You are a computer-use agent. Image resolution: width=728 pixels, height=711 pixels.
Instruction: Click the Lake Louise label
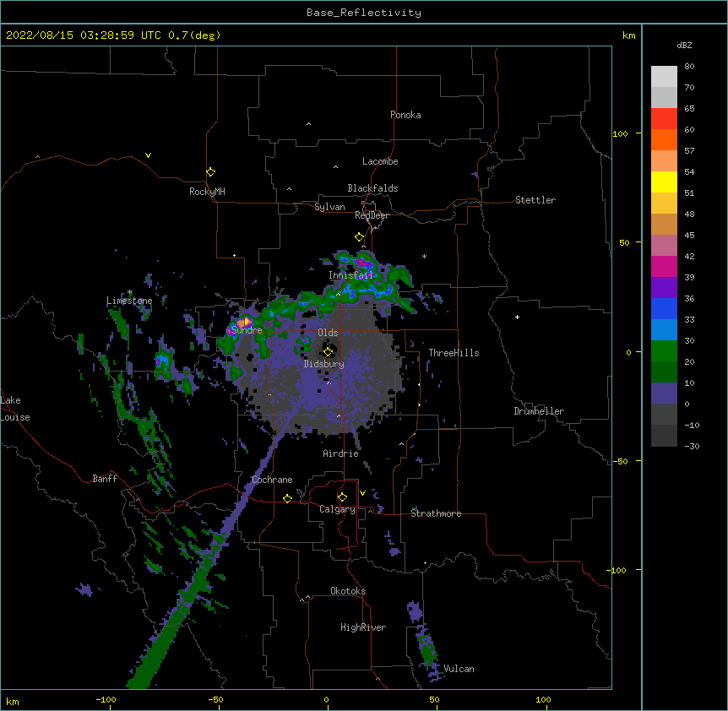coord(14,409)
